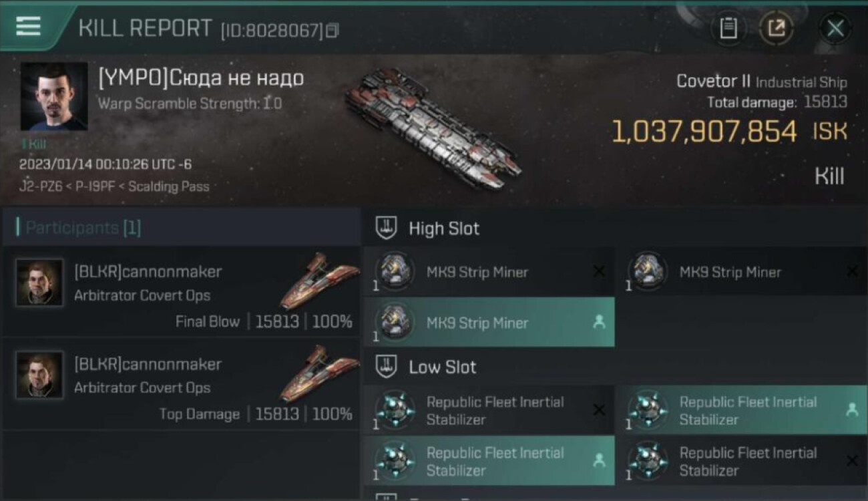This screenshot has width=868, height=501.
Task: Select the High Slot section header
Action: coord(444,228)
